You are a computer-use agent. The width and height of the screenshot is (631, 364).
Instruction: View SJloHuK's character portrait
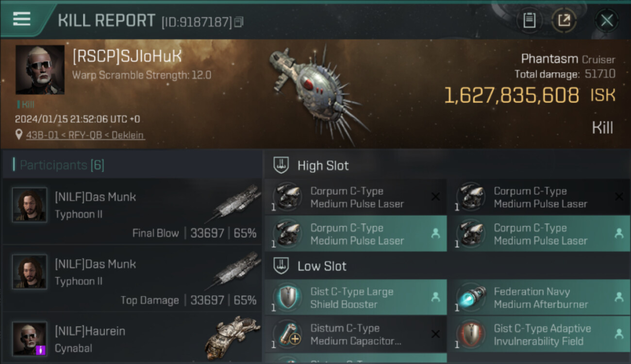40,69
